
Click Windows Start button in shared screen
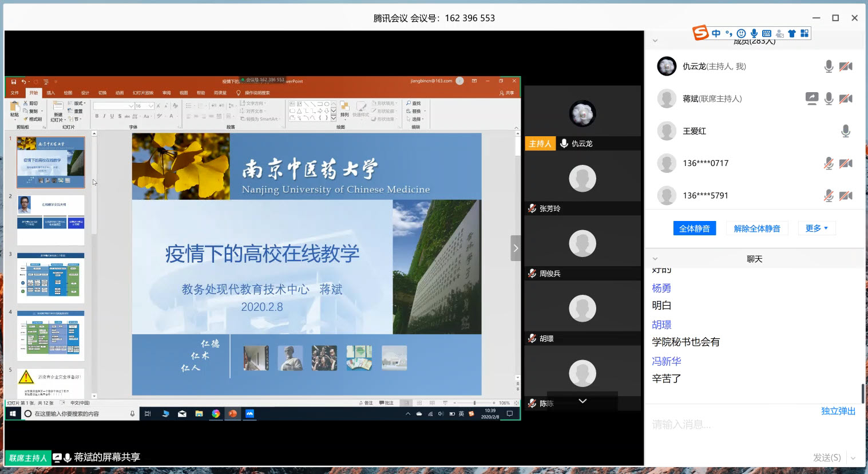pos(13,413)
